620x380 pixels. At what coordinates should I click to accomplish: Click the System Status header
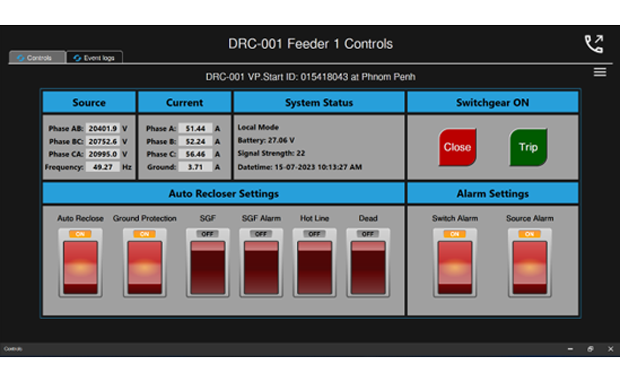point(319,102)
